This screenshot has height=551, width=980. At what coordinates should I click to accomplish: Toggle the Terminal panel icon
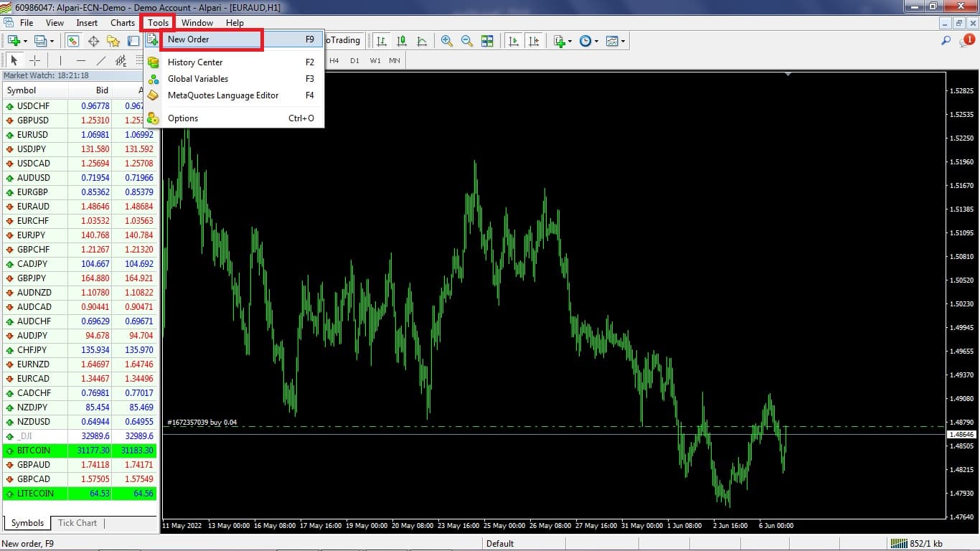click(x=133, y=41)
